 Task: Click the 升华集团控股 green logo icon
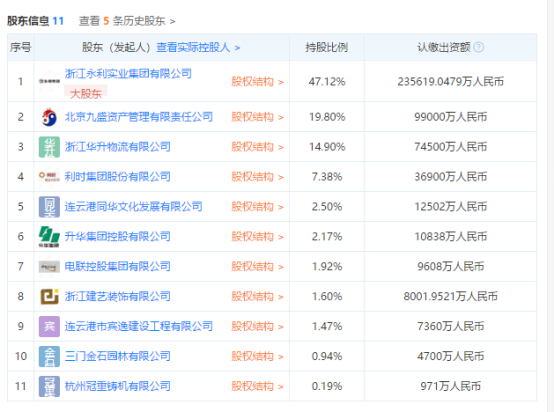click(49, 236)
